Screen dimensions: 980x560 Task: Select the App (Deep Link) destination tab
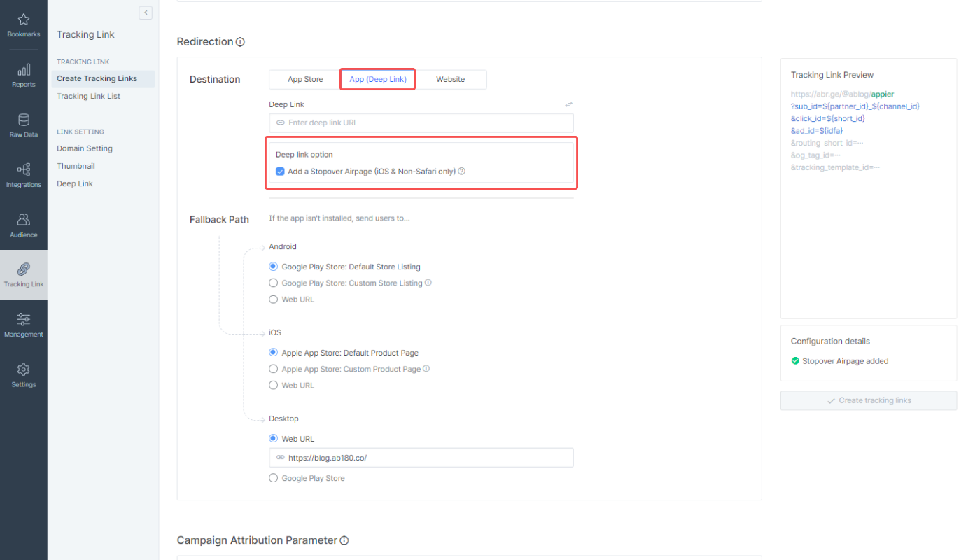point(378,80)
